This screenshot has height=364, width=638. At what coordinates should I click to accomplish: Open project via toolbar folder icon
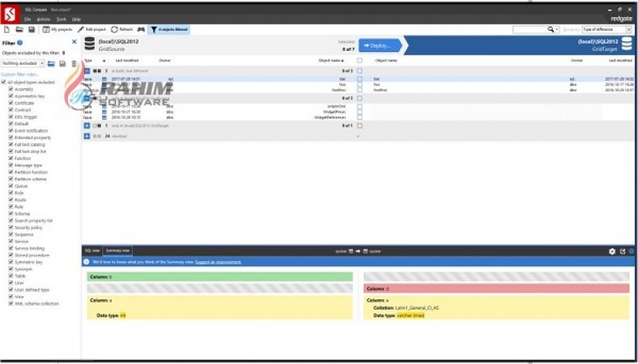[x=19, y=30]
